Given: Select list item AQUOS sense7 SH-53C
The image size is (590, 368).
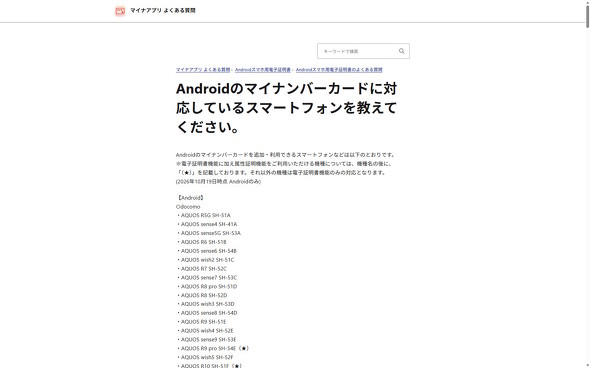Looking at the screenshot, I should coord(207,278).
